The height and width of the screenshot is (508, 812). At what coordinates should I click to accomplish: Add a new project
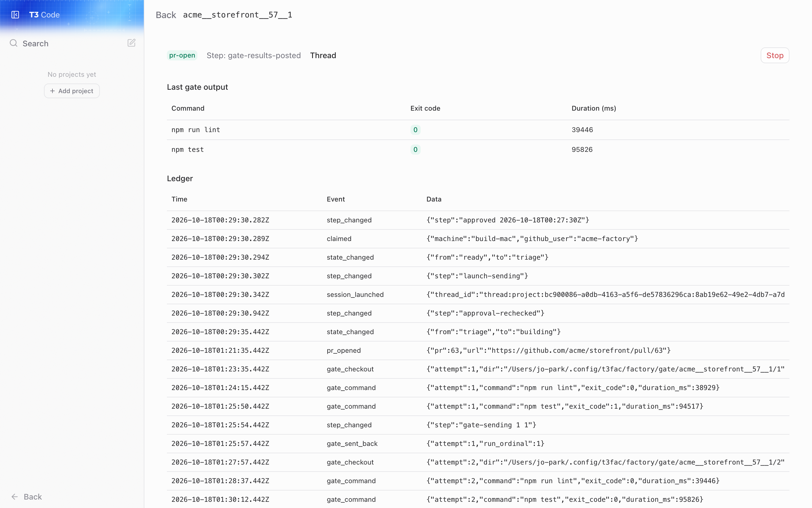(x=72, y=91)
